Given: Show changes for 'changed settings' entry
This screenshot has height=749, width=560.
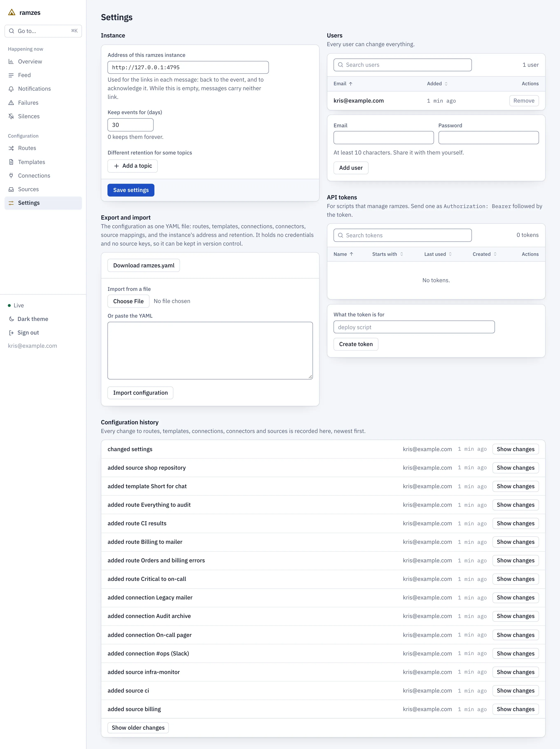Looking at the screenshot, I should (516, 449).
